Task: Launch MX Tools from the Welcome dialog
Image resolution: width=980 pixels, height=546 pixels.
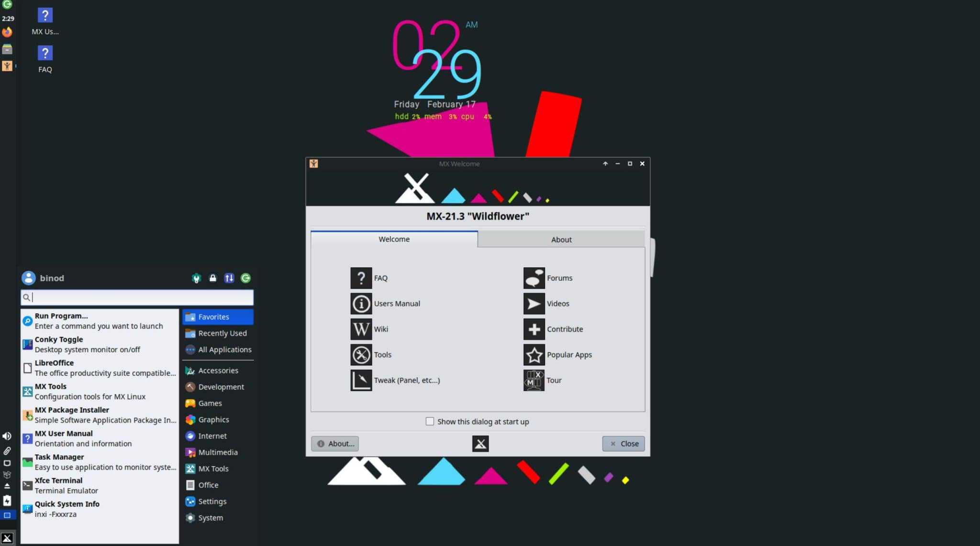Action: click(371, 354)
